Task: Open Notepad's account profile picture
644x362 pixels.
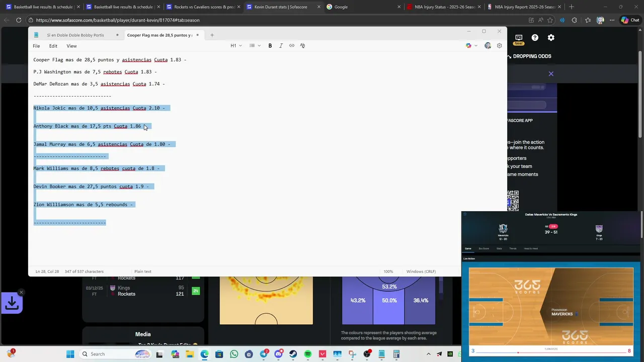Action: pyautogui.click(x=488, y=46)
